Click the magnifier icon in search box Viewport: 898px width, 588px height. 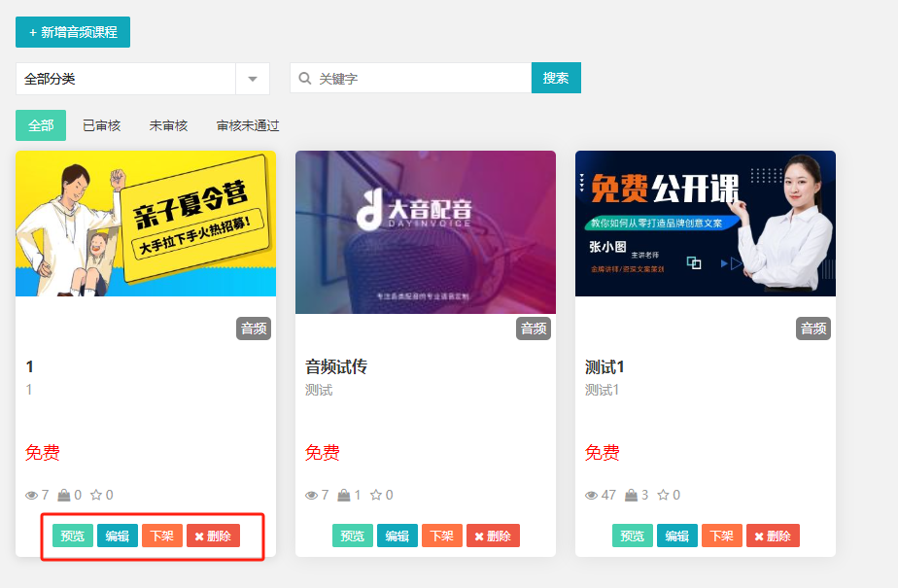point(305,79)
